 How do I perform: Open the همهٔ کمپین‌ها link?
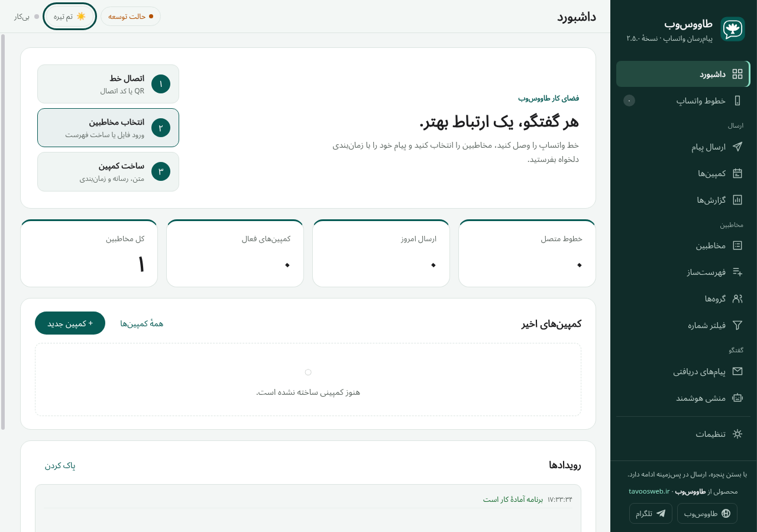(142, 323)
